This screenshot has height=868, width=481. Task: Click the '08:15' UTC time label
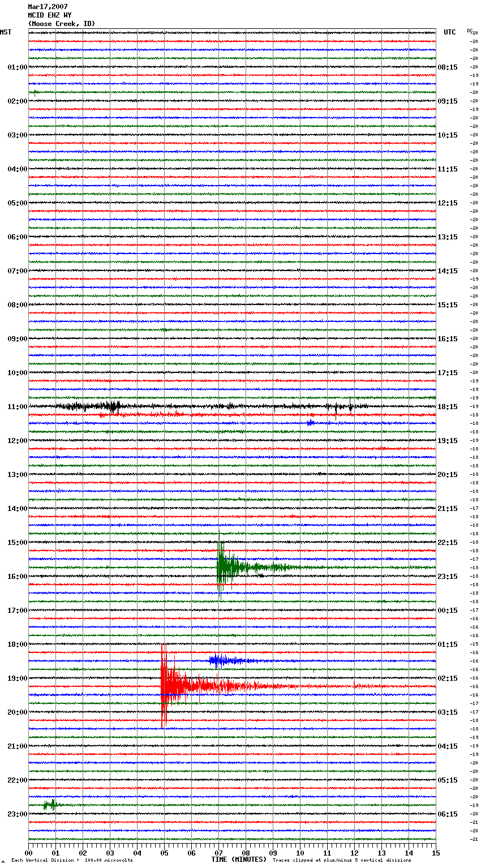tap(448, 67)
